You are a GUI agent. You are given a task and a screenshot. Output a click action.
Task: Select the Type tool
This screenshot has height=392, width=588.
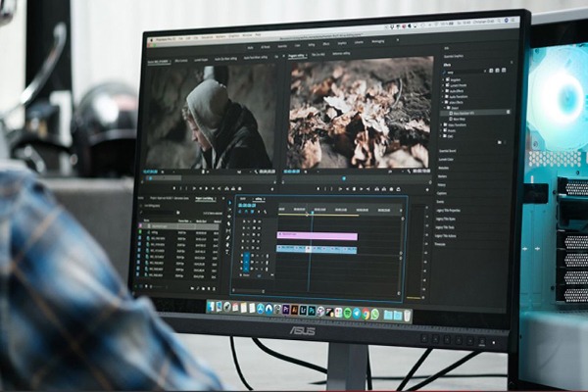click(x=228, y=252)
